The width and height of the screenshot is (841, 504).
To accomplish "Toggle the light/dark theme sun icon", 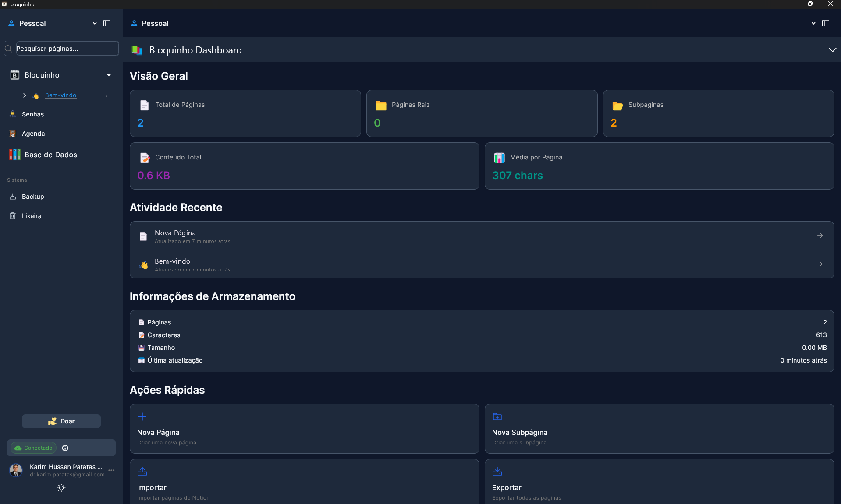I will (61, 488).
